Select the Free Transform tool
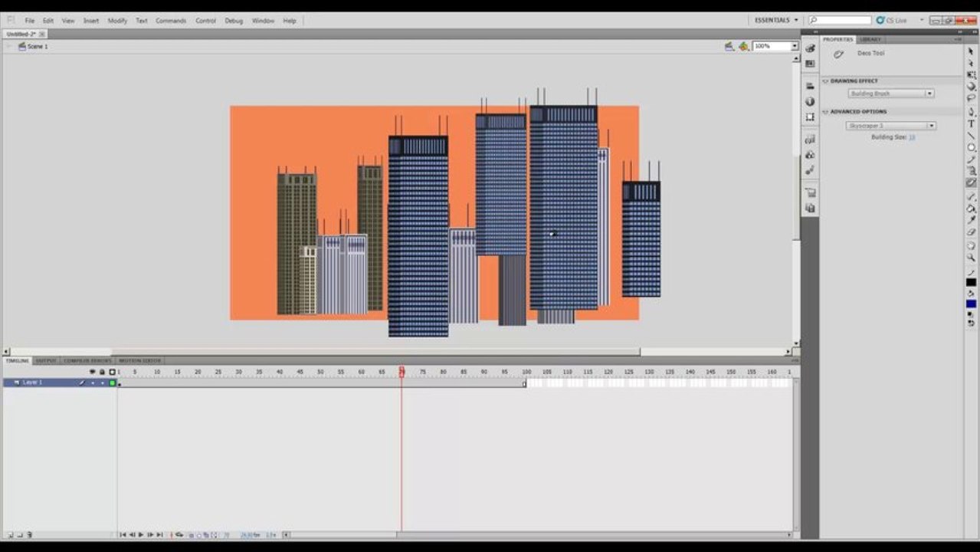 [x=971, y=74]
